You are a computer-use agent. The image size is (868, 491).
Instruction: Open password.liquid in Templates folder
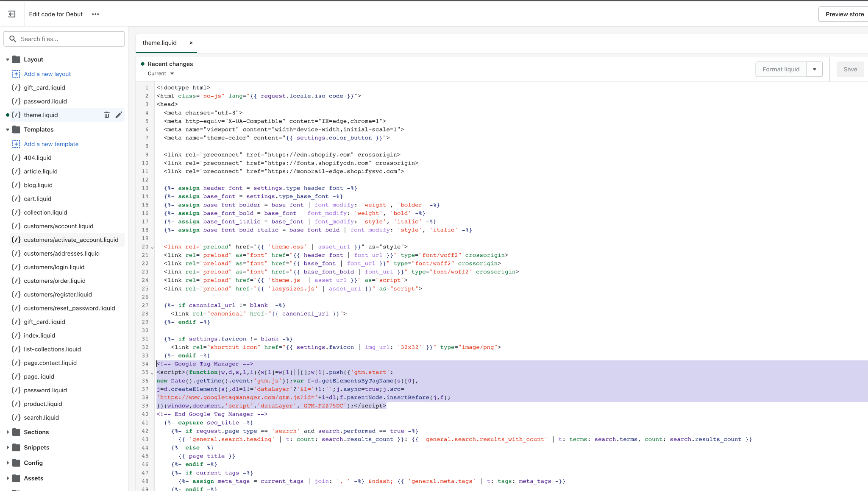45,390
